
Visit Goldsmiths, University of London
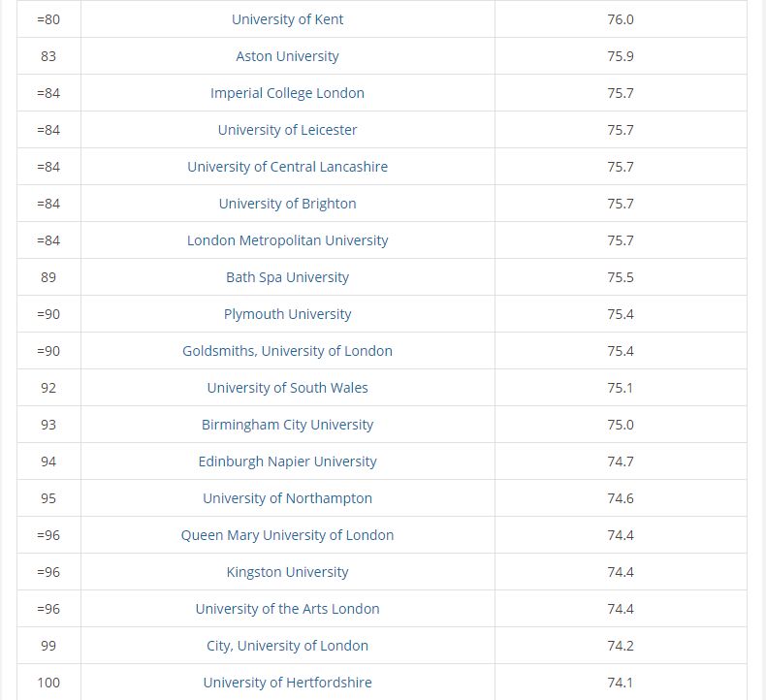tap(287, 351)
